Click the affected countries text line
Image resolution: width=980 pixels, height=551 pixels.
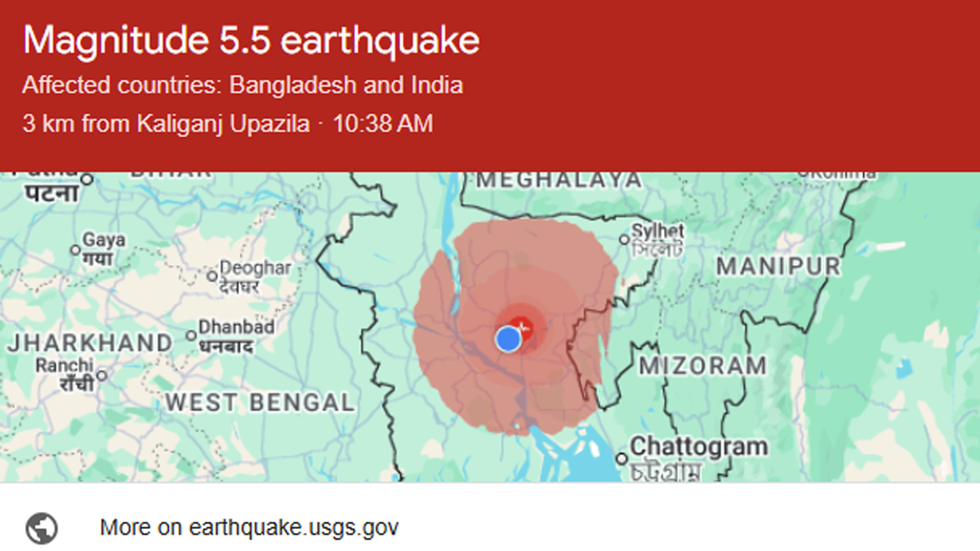pyautogui.click(x=243, y=85)
